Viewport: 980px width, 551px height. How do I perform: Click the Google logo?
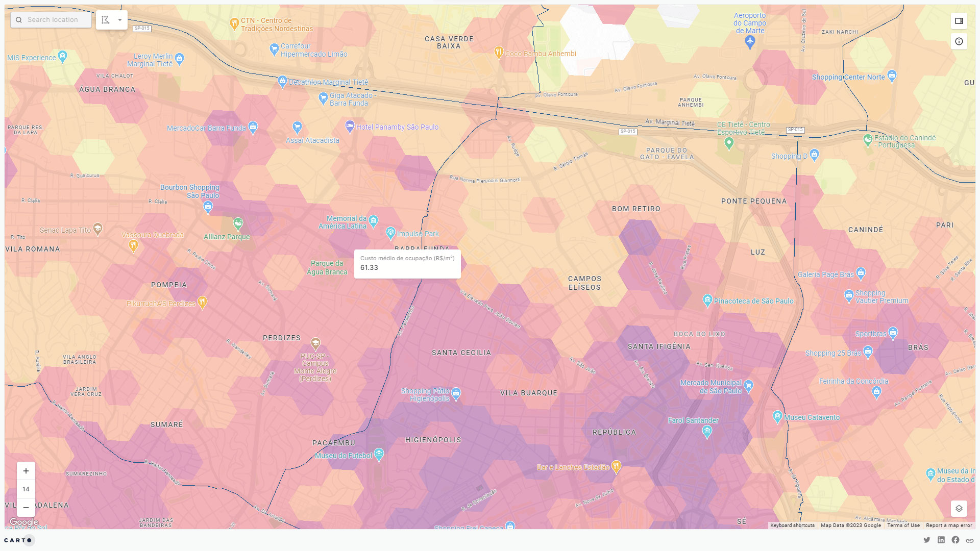(x=24, y=522)
